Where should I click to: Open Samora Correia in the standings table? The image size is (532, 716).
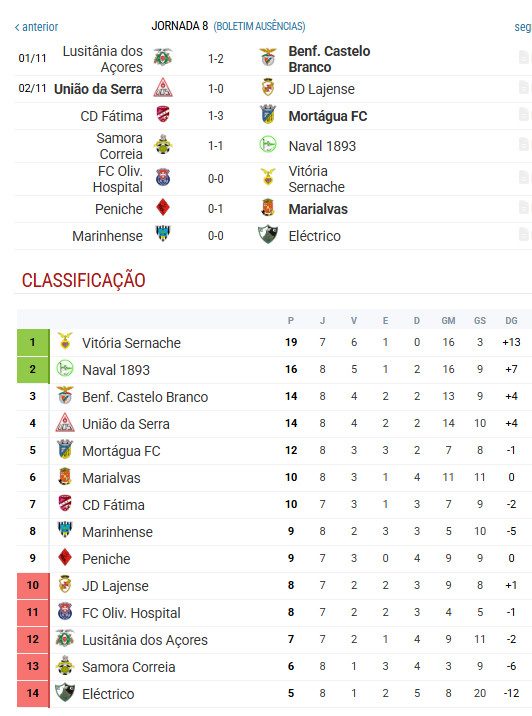[x=129, y=667]
